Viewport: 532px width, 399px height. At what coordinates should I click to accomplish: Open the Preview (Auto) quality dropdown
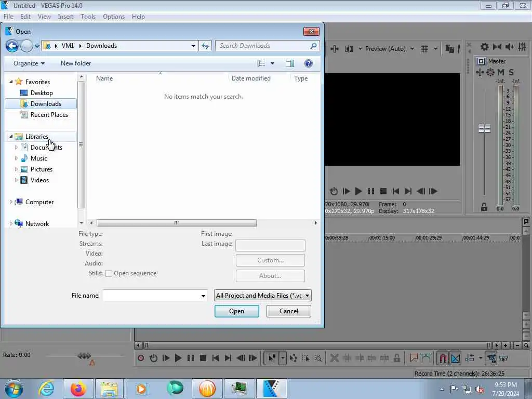point(390,49)
